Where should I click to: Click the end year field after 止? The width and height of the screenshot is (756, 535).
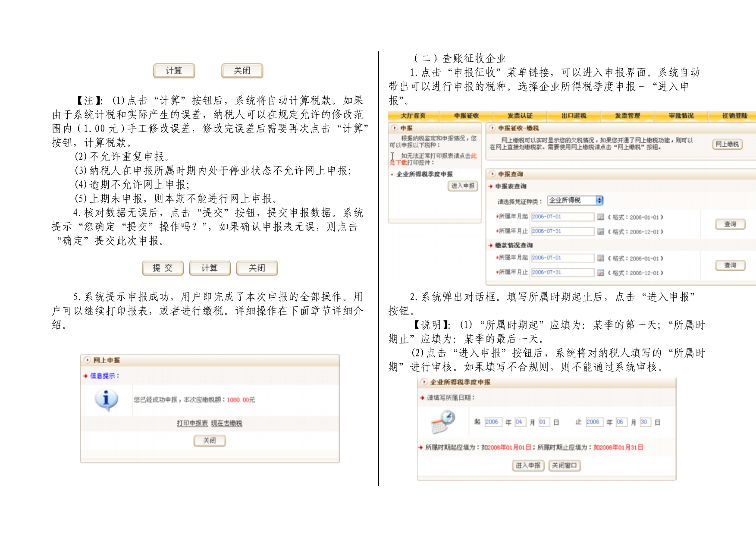[594, 422]
